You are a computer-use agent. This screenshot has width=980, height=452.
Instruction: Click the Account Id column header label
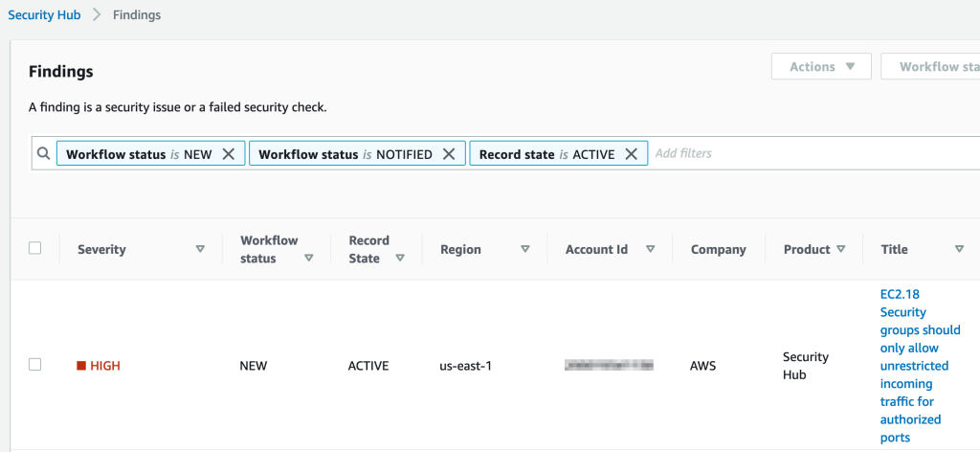tap(596, 249)
